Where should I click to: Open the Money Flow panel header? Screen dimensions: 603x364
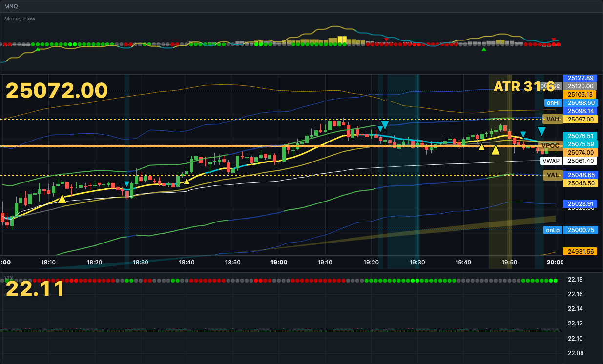(x=20, y=19)
